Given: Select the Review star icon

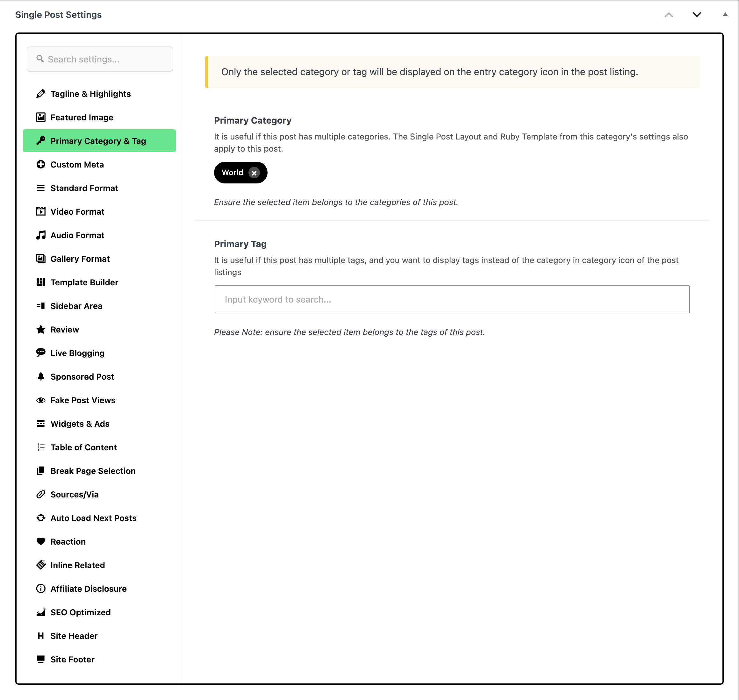Looking at the screenshot, I should pos(41,330).
